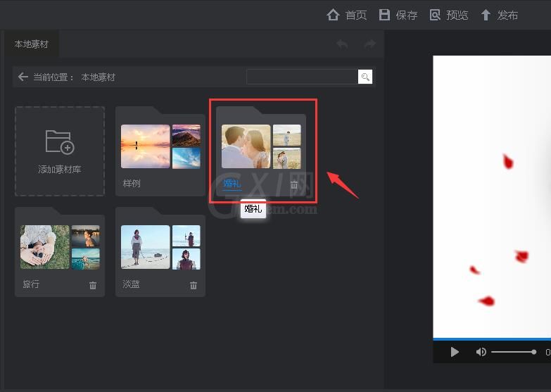Click the highlighted 婚礼 folder name

click(232, 183)
